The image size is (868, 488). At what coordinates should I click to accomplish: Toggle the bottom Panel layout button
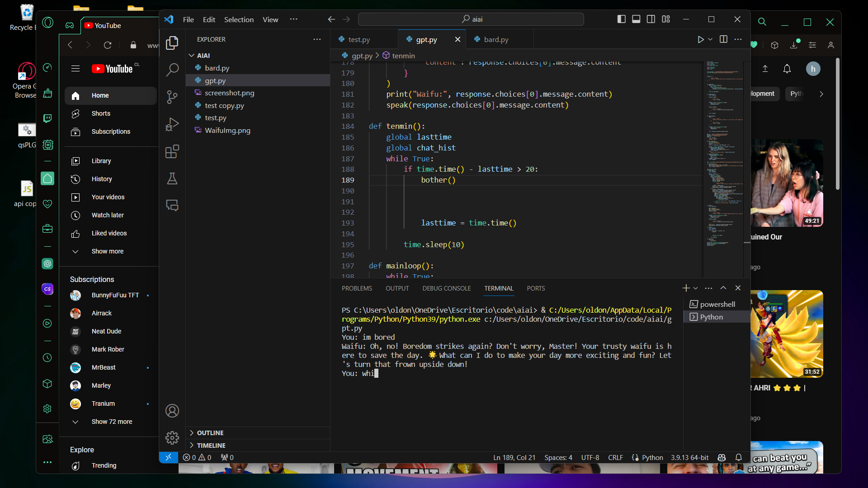636,19
